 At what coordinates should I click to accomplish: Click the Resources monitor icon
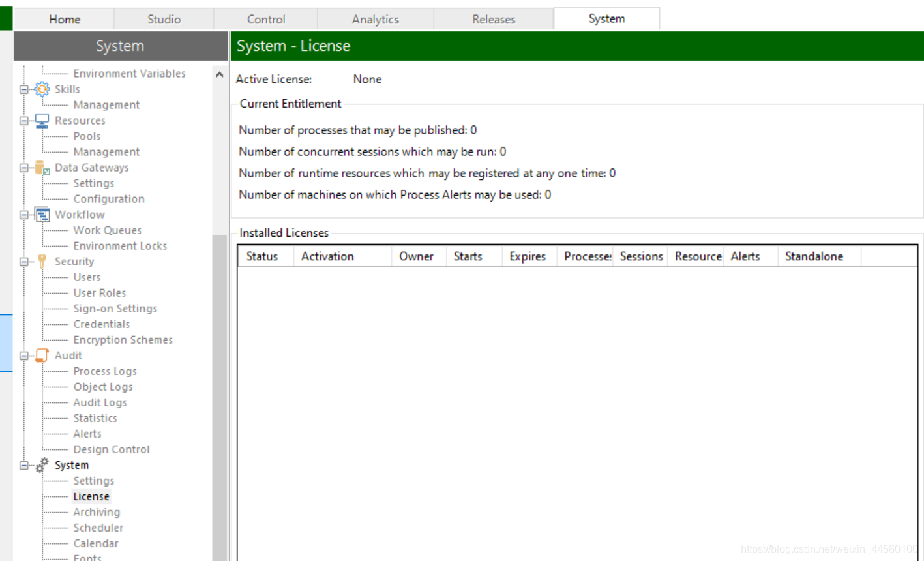[x=42, y=121]
